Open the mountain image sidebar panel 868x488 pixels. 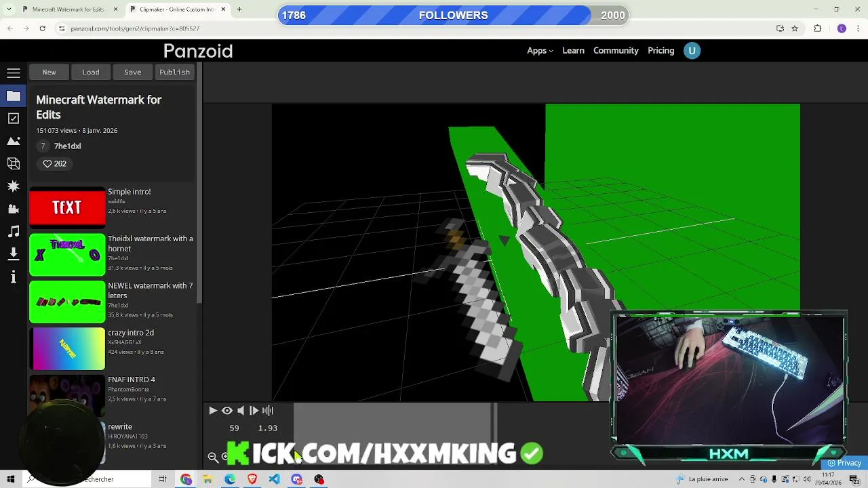click(x=14, y=141)
